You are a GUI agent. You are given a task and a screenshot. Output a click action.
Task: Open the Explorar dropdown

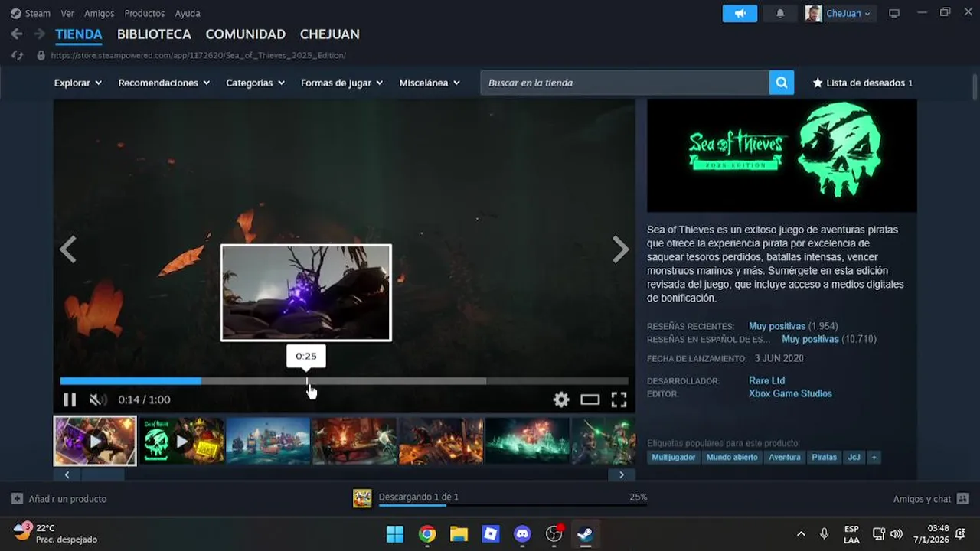[77, 83]
